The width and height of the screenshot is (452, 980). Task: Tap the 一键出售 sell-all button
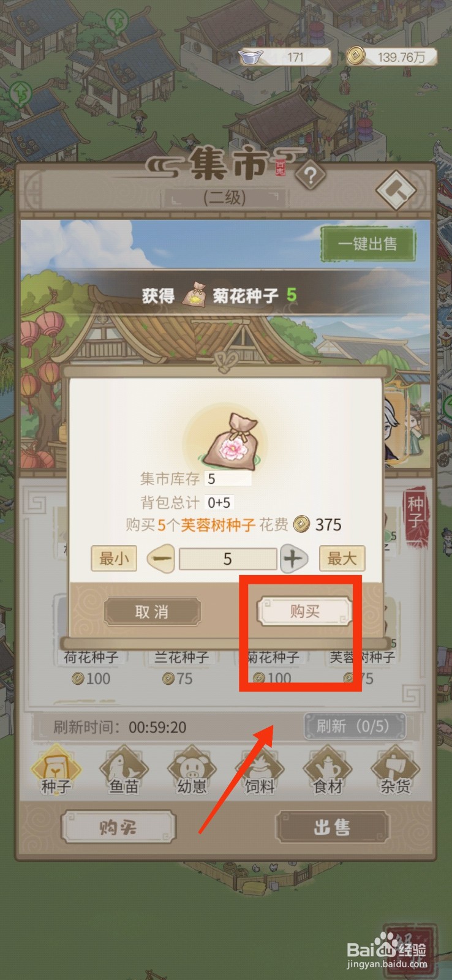coord(368,244)
